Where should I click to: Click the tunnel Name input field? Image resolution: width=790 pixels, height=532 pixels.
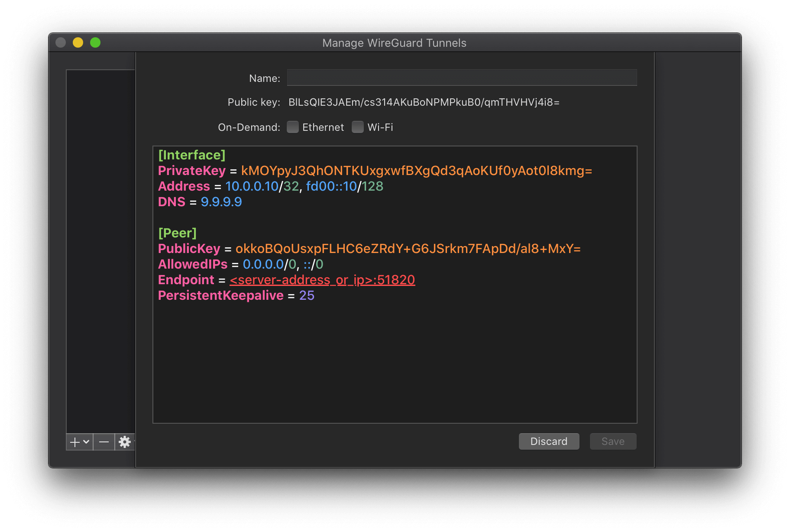tap(462, 78)
